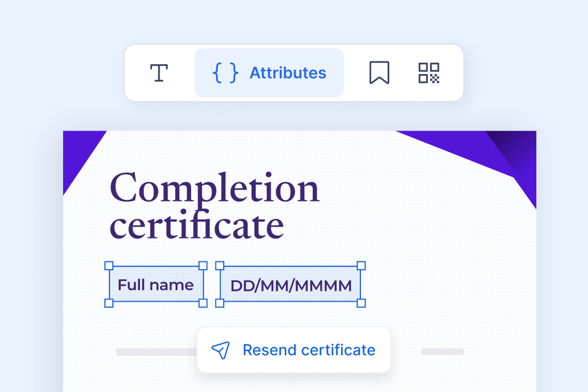The height and width of the screenshot is (392, 588).
Task: Select the Text tool in the toolbar
Action: pos(158,72)
